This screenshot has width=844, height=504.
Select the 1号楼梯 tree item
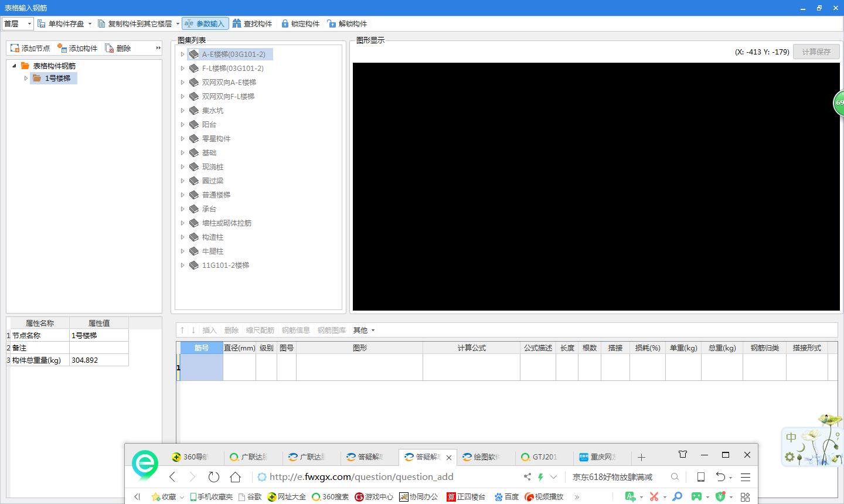pyautogui.click(x=53, y=78)
